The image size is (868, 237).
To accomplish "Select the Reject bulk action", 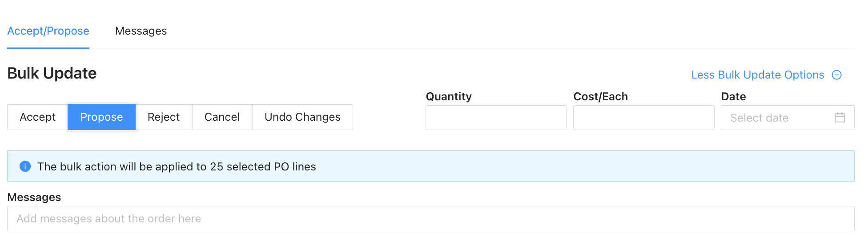I will (x=164, y=117).
